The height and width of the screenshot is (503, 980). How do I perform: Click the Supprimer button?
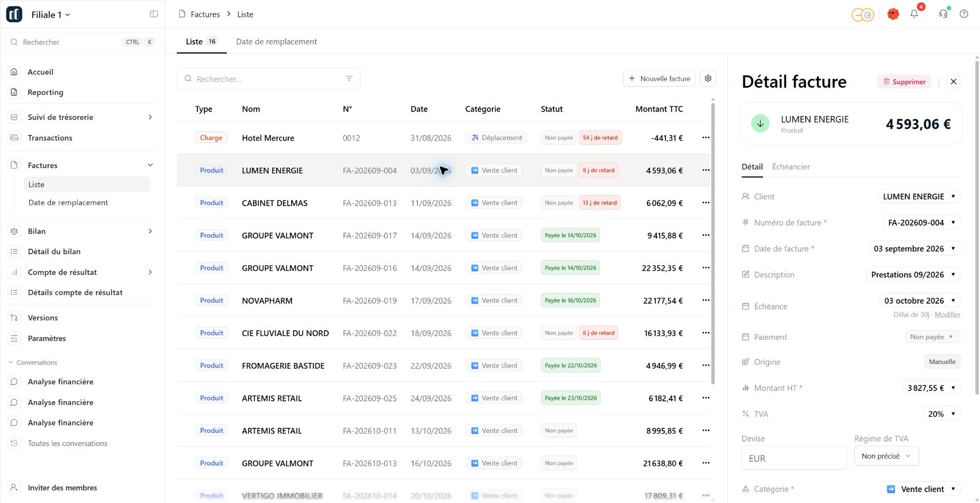[904, 82]
